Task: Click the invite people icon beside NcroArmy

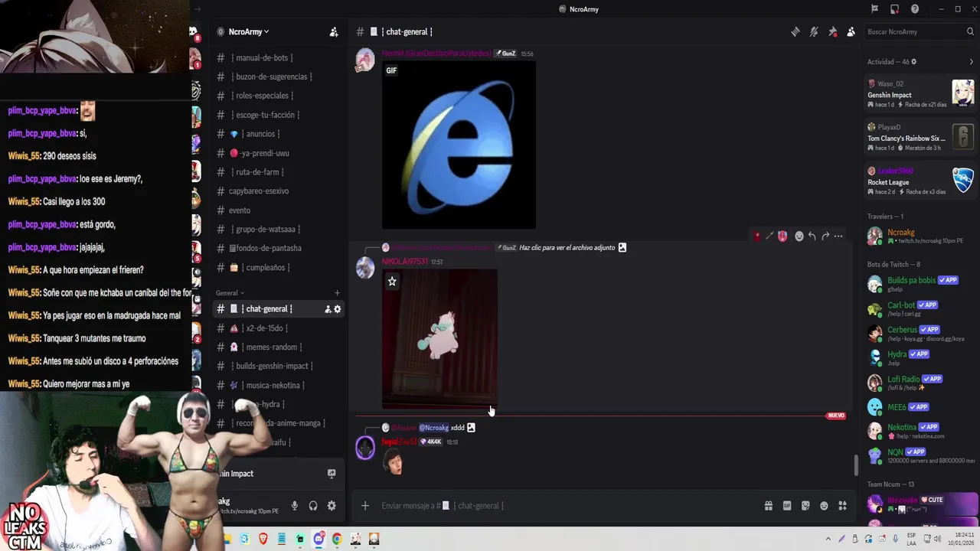Action: 334,32
